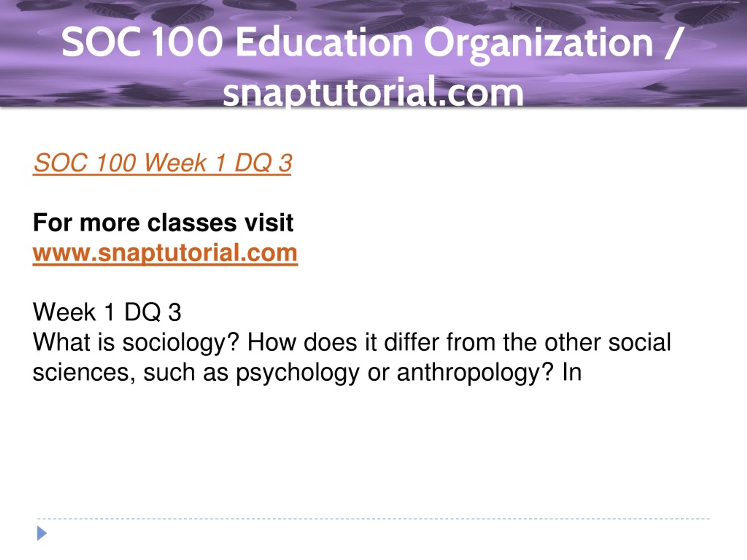Click the purple leaf banner image
The width and height of the screenshot is (747, 560).
[373, 53]
